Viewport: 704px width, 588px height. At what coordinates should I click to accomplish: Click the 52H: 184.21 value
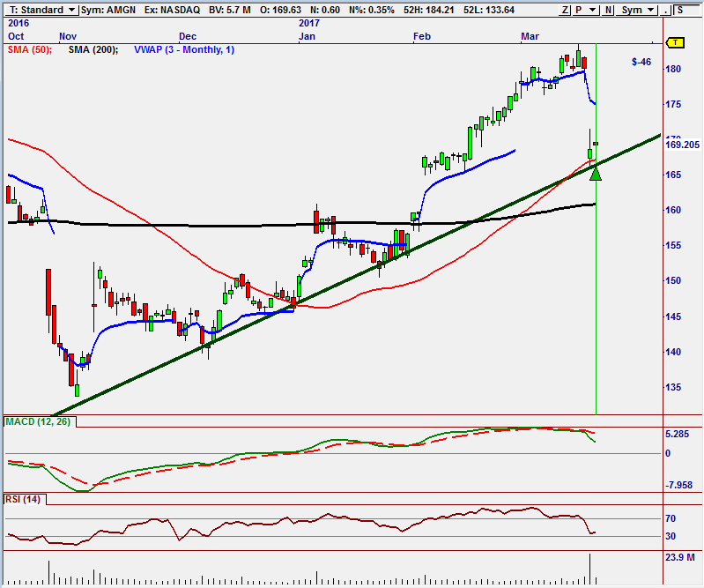[x=429, y=10]
